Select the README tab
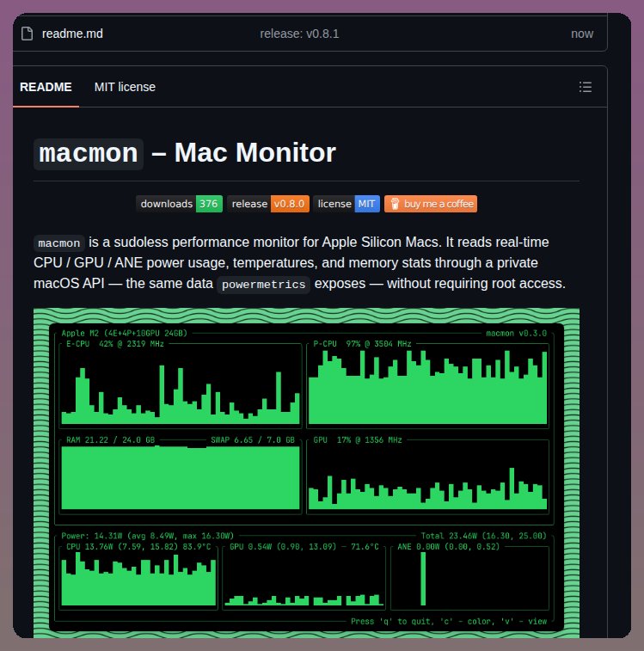This screenshot has height=651, width=644. [46, 87]
